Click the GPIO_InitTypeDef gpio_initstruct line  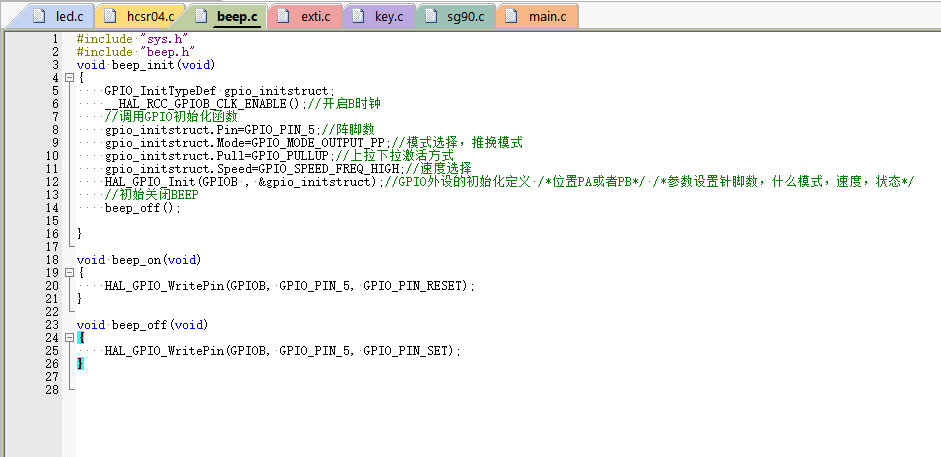click(x=219, y=91)
